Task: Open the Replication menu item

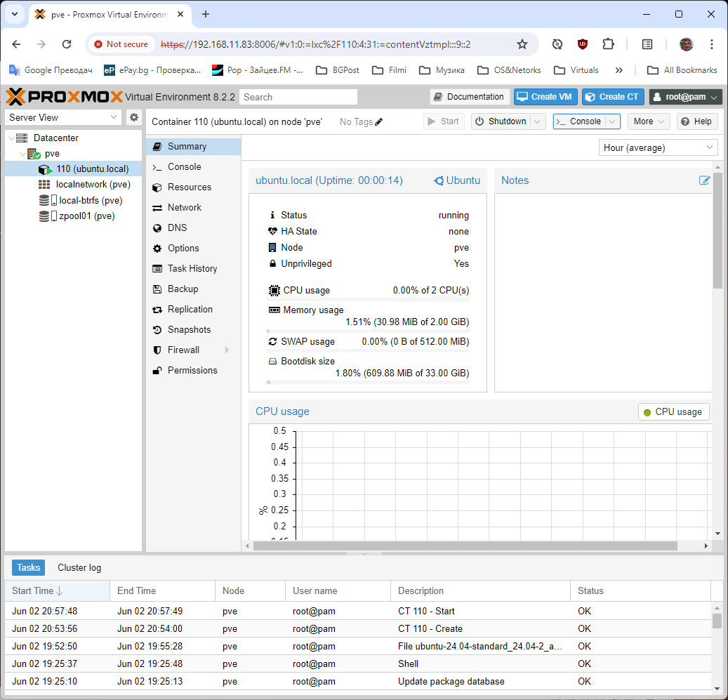Action: [x=194, y=309]
